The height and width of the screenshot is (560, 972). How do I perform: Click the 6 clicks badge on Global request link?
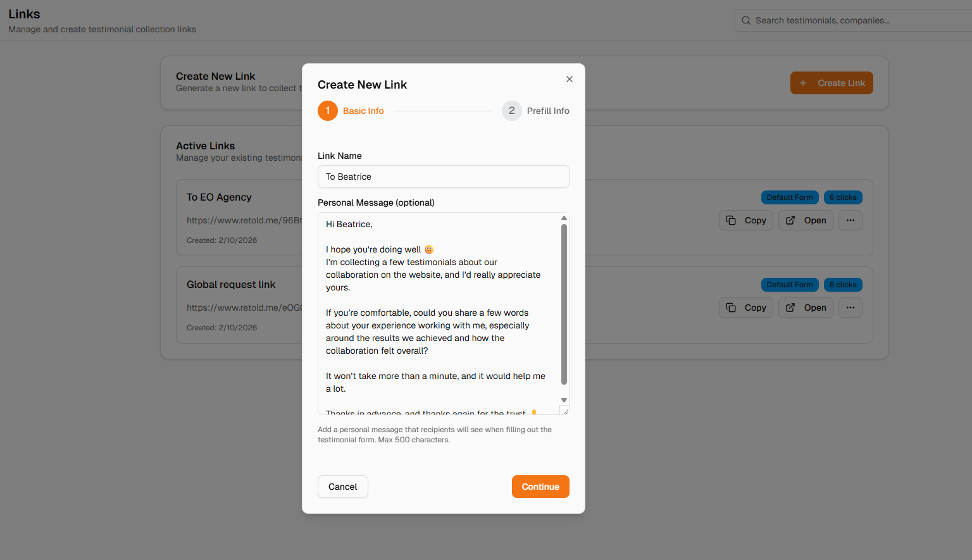point(843,284)
